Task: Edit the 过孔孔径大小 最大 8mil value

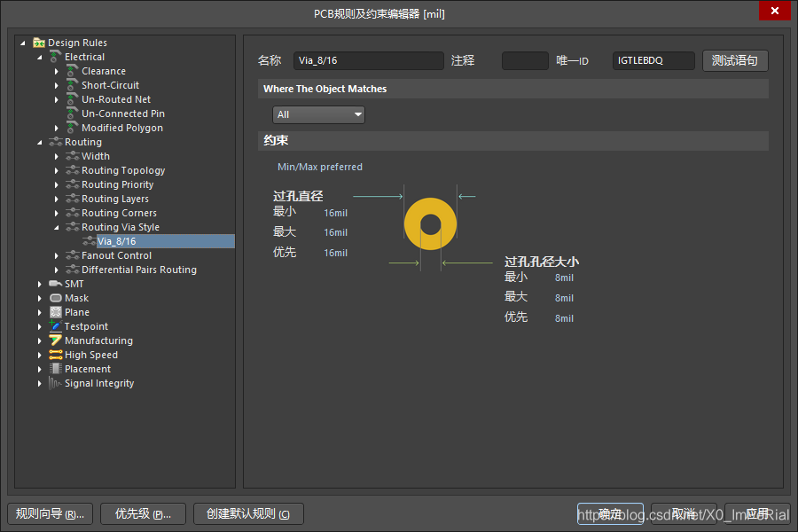Action: [564, 298]
